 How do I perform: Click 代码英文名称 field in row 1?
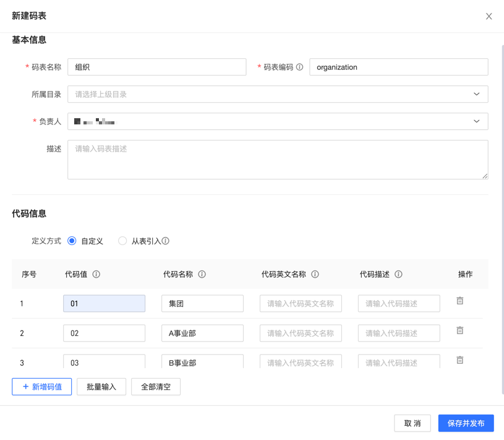click(301, 303)
